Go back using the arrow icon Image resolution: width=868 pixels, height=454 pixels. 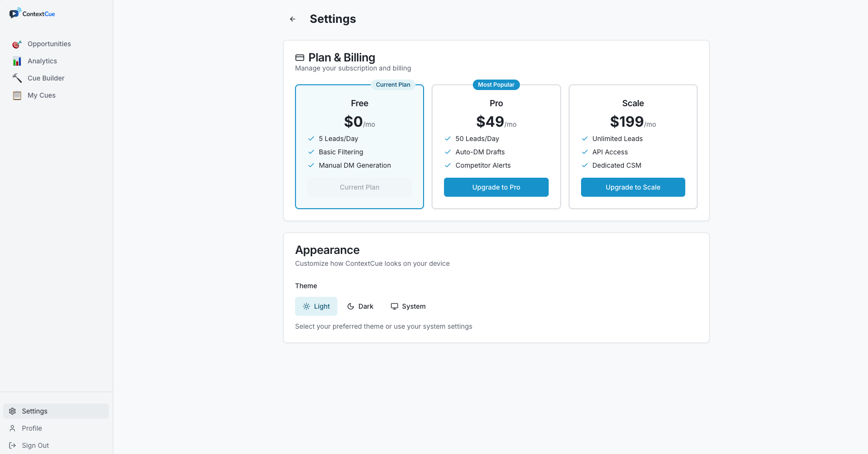293,19
